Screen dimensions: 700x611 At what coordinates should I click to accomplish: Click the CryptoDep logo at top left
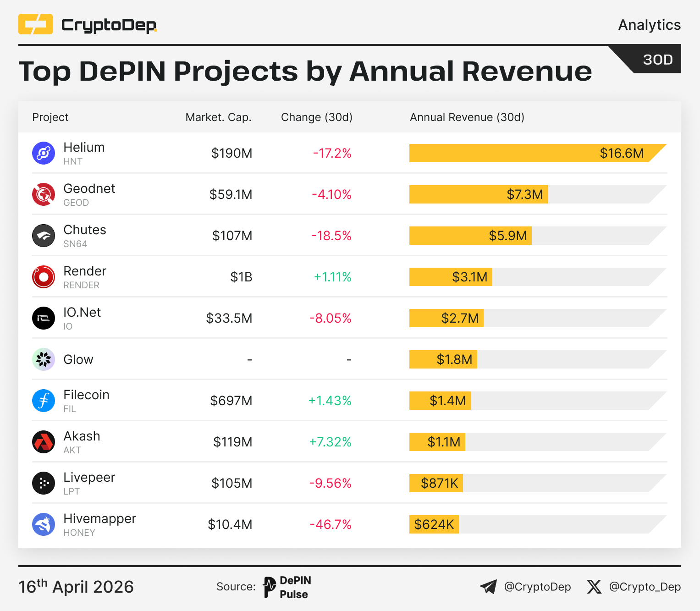tap(87, 25)
